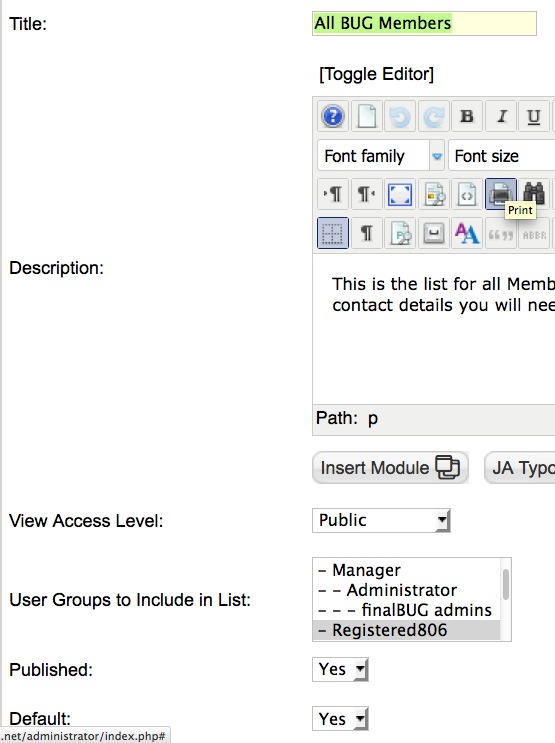Apply Bold formatting

click(467, 116)
